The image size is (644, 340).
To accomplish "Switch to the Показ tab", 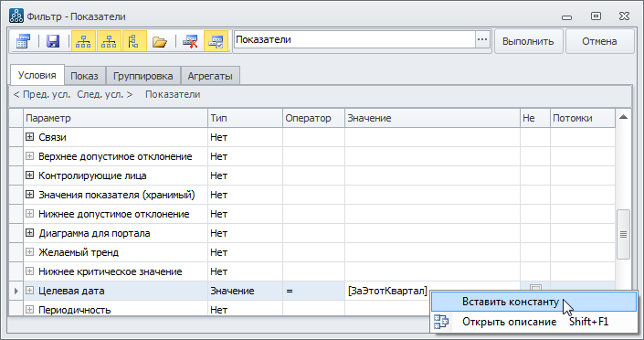I will tap(84, 76).
